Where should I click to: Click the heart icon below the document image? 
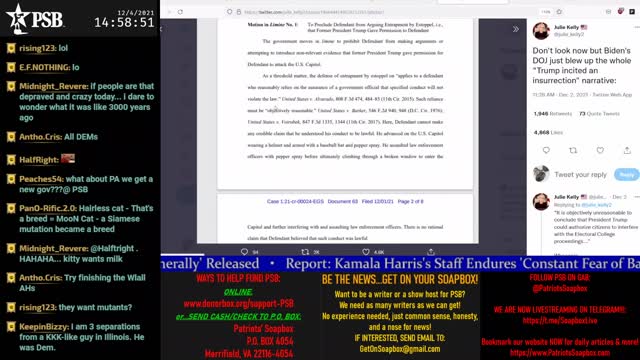pos(366,252)
